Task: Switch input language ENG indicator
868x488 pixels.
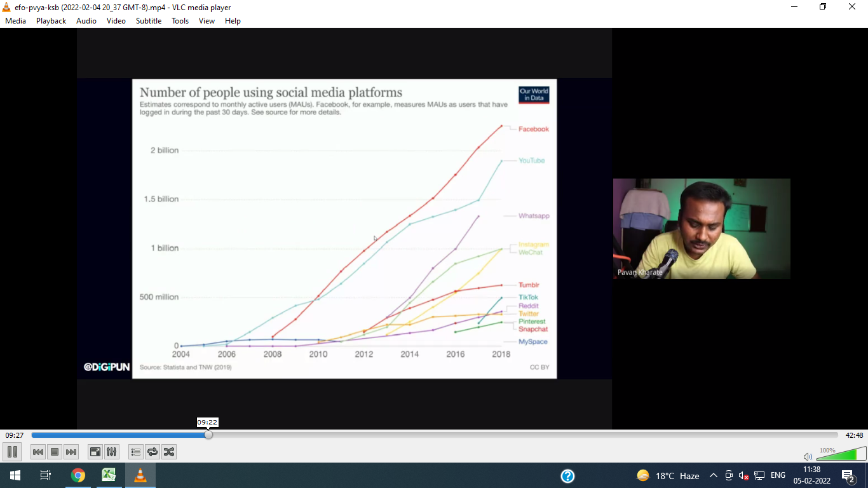Action: (x=778, y=475)
